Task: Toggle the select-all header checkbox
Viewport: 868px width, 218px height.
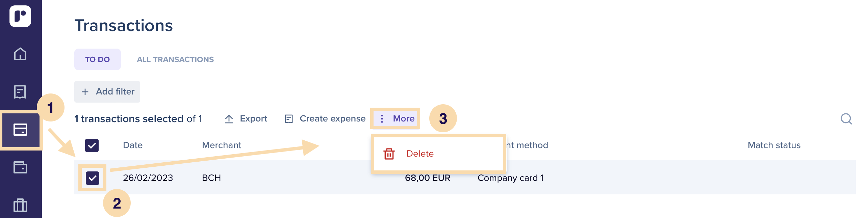Action: click(x=92, y=145)
